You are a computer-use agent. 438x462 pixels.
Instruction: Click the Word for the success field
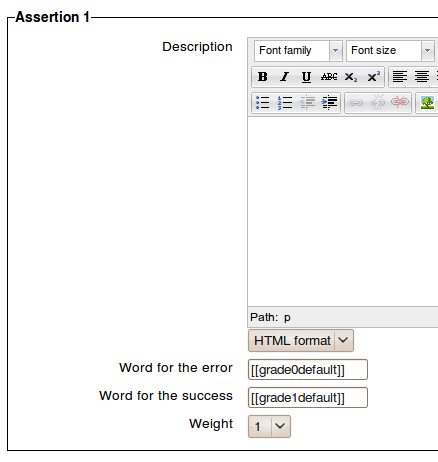(x=308, y=398)
